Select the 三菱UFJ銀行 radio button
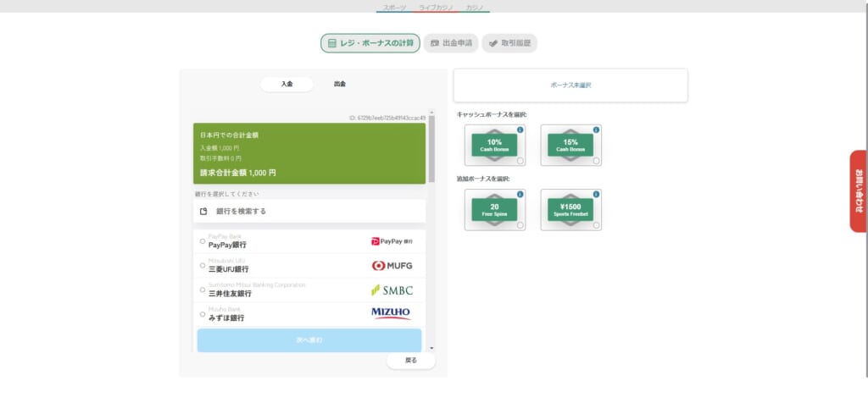The image size is (868, 403). (203, 265)
